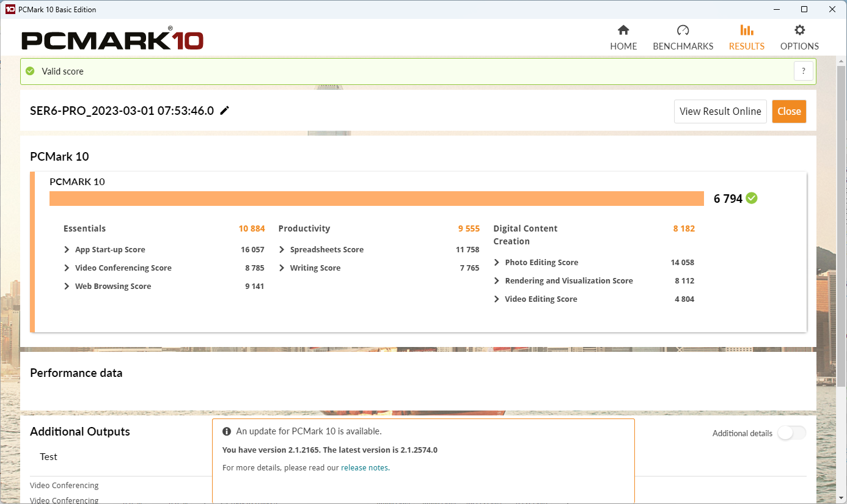
Task: Maximize the PCMark 10 window
Action: point(804,9)
